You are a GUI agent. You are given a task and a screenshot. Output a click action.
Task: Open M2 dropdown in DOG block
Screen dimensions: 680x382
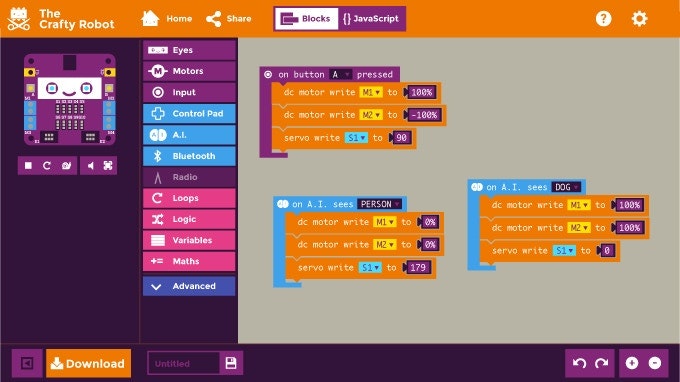(x=579, y=228)
